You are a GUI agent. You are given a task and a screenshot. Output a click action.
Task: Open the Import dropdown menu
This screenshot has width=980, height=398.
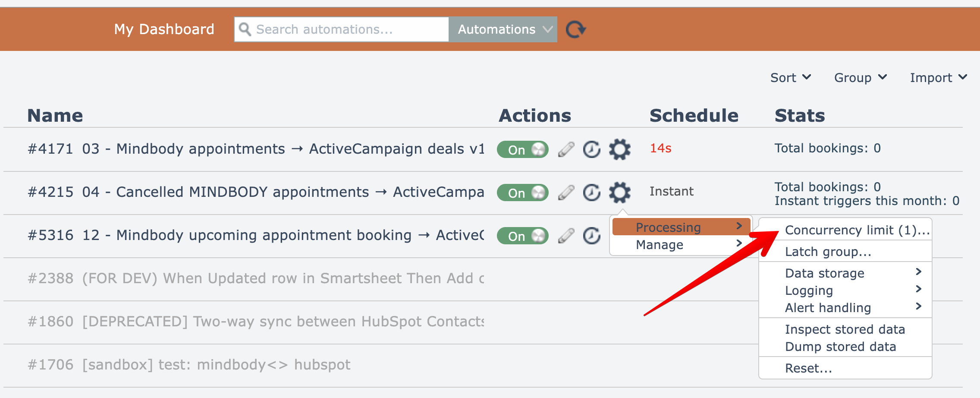(x=938, y=78)
